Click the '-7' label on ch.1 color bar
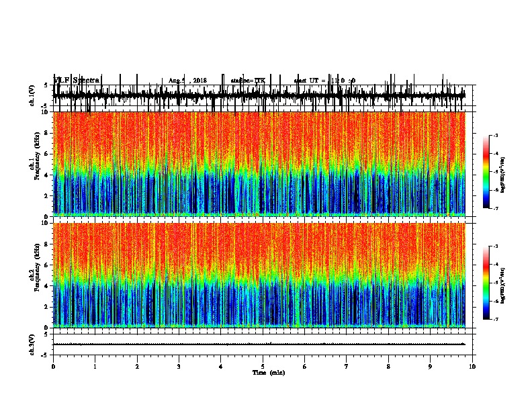Viewport: 532px width, 411px height. click(x=496, y=208)
